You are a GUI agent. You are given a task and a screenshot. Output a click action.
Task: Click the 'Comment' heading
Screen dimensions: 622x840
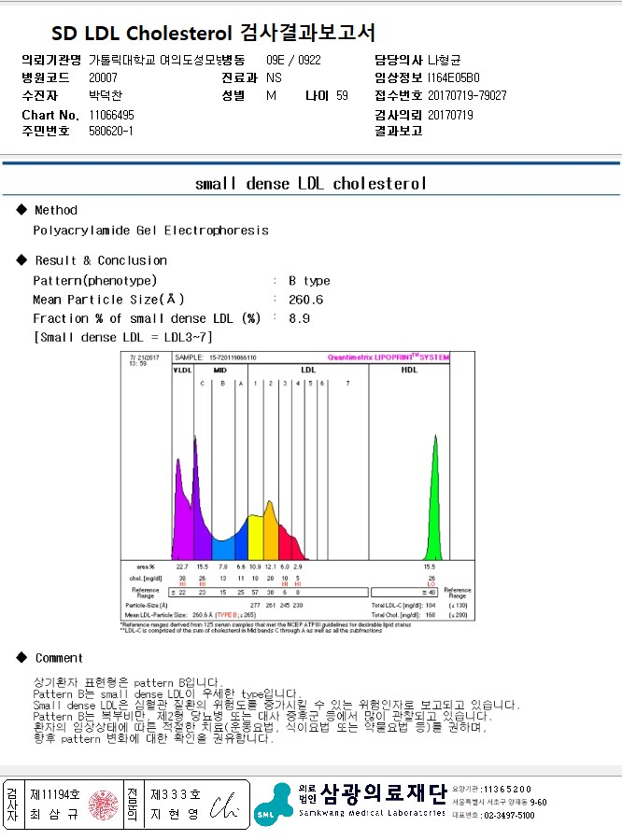click(59, 658)
